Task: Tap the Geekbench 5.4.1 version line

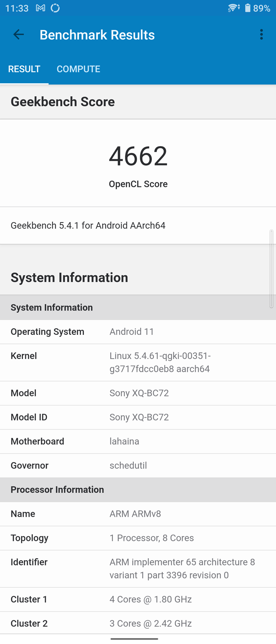Action: click(x=88, y=225)
